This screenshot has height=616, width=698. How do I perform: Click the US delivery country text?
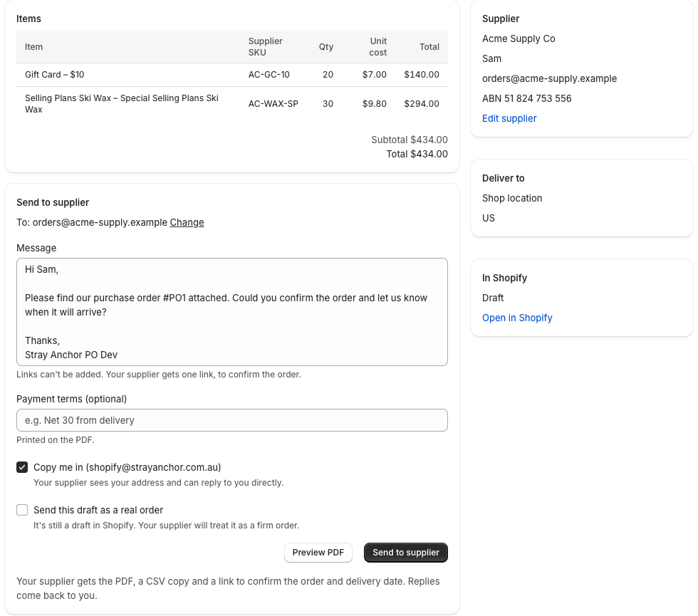tap(489, 218)
